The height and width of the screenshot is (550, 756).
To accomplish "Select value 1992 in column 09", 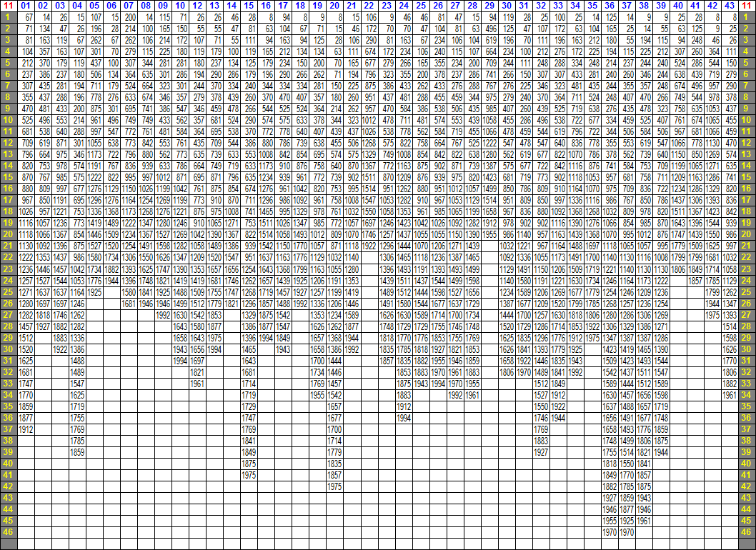I will [x=163, y=315].
